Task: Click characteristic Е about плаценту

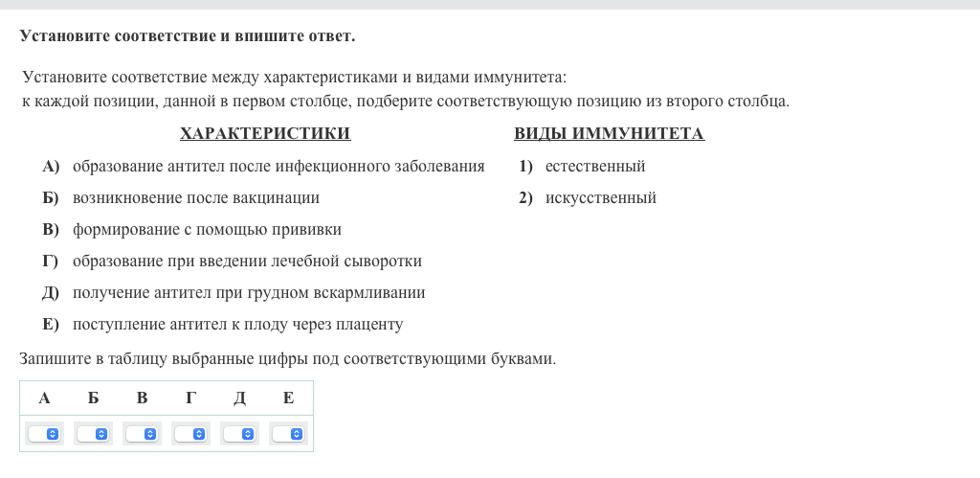Action: pos(237,325)
